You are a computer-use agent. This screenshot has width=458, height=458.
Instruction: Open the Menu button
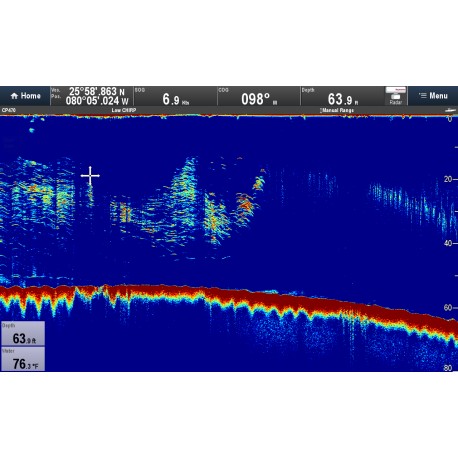[433, 96]
